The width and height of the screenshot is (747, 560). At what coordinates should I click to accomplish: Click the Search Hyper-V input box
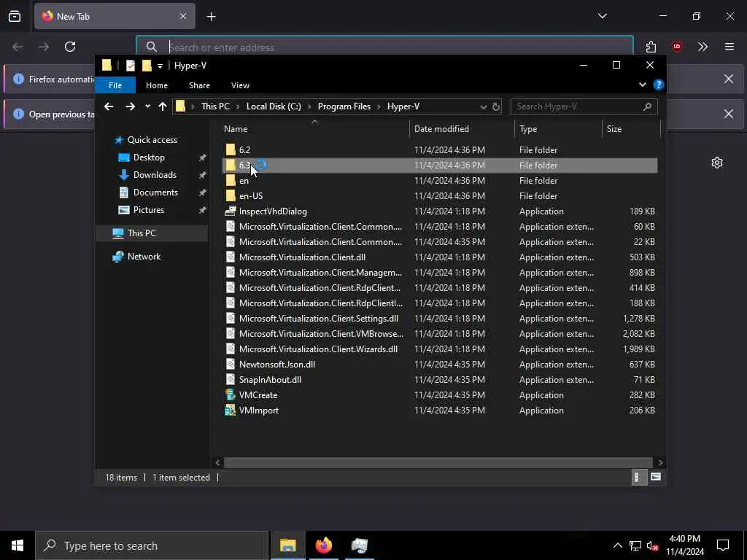pos(584,106)
